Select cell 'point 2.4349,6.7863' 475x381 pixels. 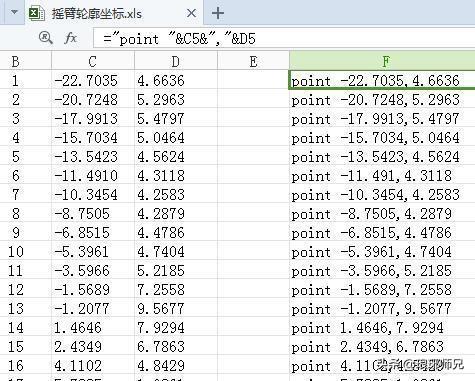[382, 346]
